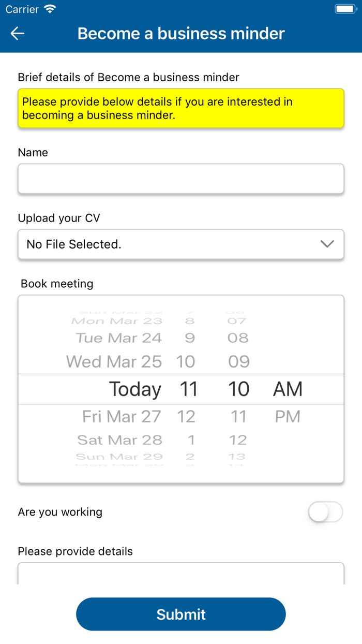Tap the Please provide details text box
Viewport: 362px width, 644px height.
click(x=181, y=573)
